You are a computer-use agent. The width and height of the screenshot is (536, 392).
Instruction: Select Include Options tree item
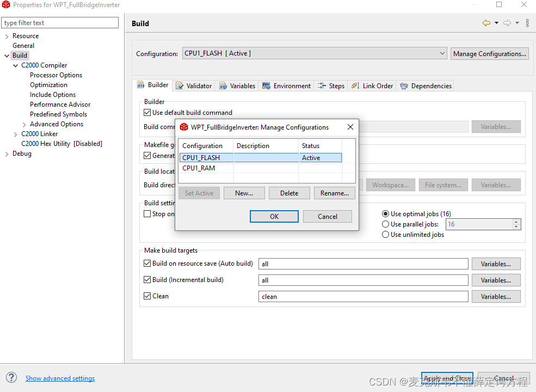[x=53, y=94]
